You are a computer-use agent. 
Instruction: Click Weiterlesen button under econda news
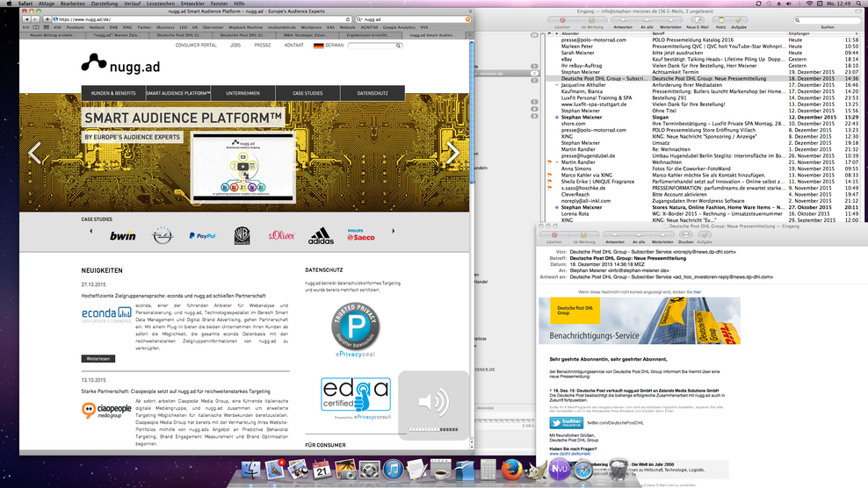coord(98,358)
